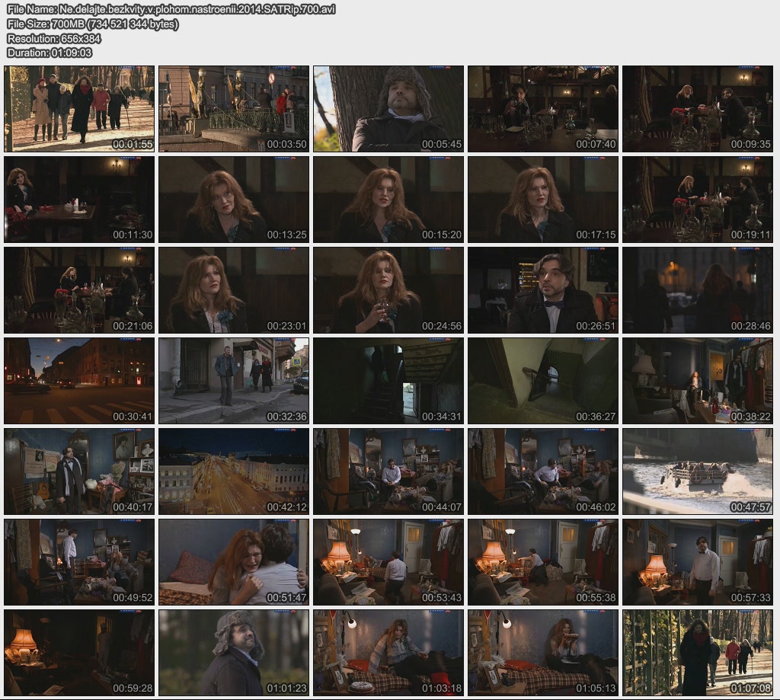The image size is (780, 700).
Task: Click the Resolution 656x384 text
Action: [54, 38]
